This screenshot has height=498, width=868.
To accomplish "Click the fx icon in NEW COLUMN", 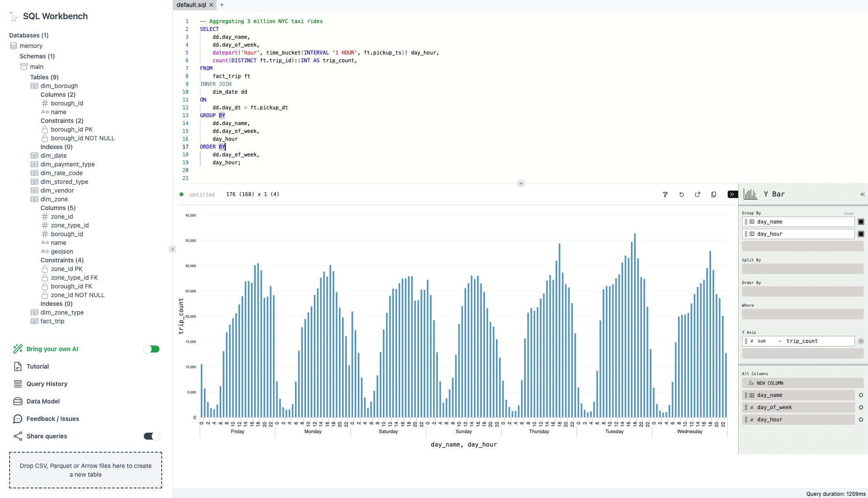I will tap(751, 383).
